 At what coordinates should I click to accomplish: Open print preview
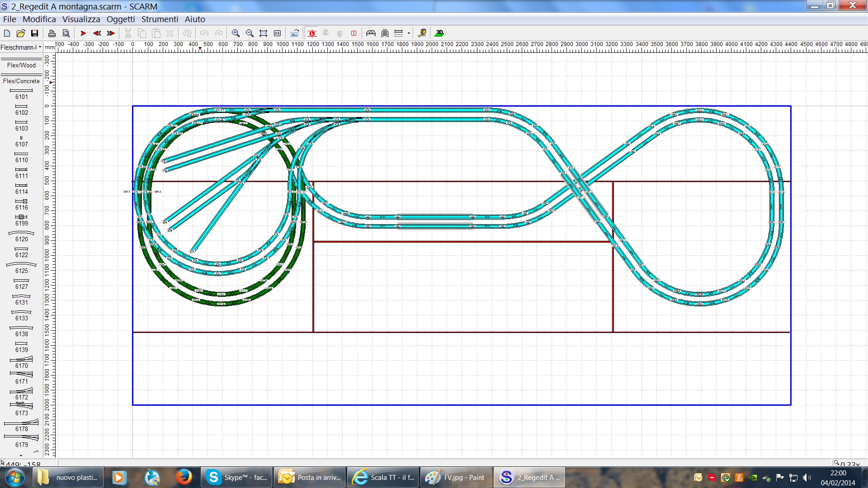click(x=66, y=33)
